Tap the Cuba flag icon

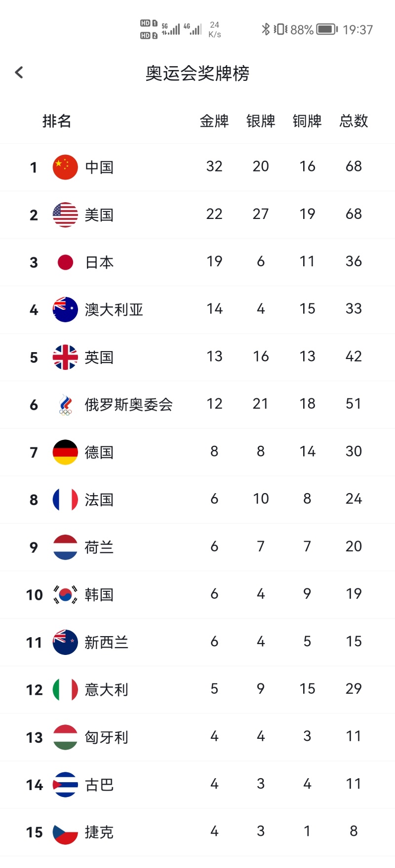65,785
